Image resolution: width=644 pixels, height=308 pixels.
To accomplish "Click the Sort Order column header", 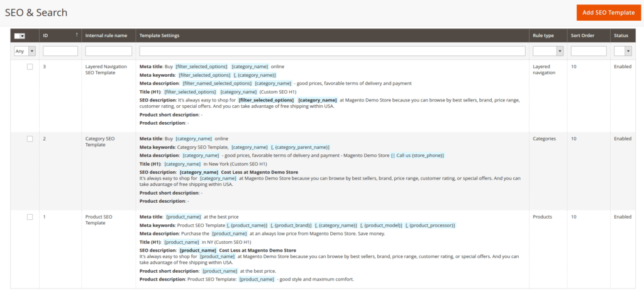I will 583,36.
